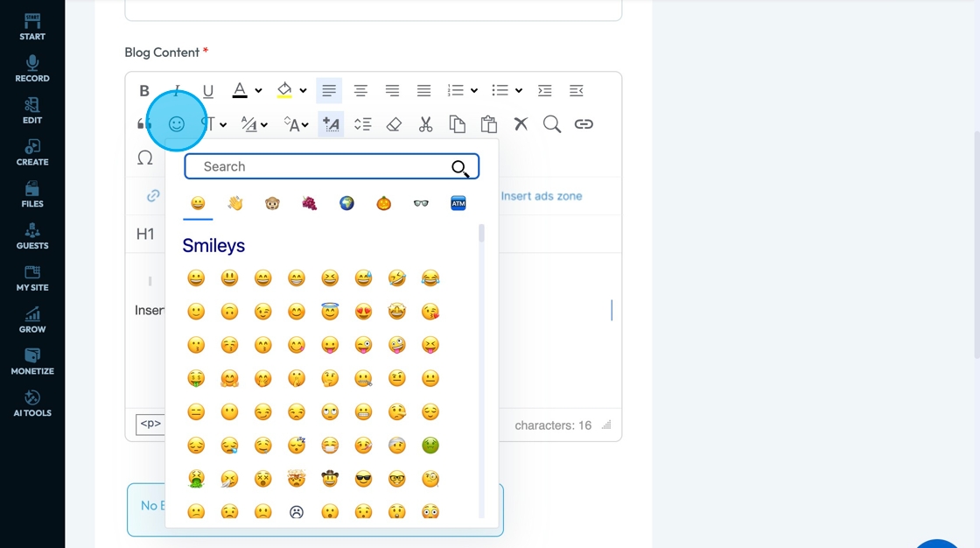Open bullet list style dropdown

coord(519,91)
